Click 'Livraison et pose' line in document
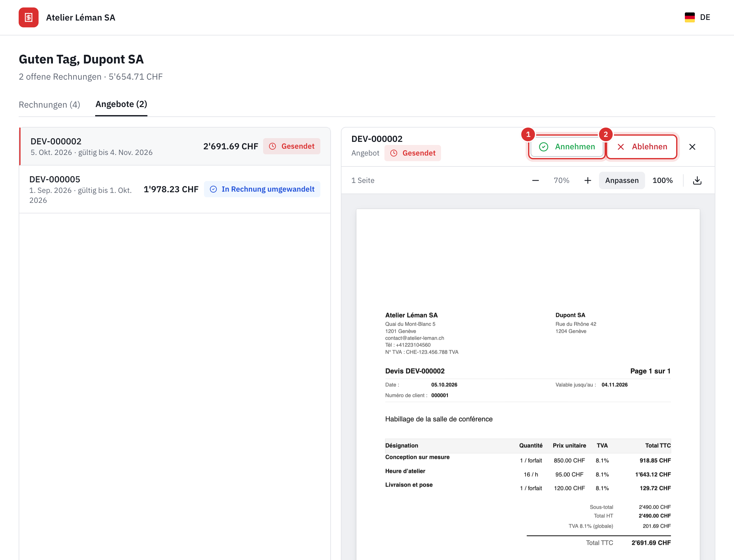Screen dimensions: 734x560 [409, 485]
